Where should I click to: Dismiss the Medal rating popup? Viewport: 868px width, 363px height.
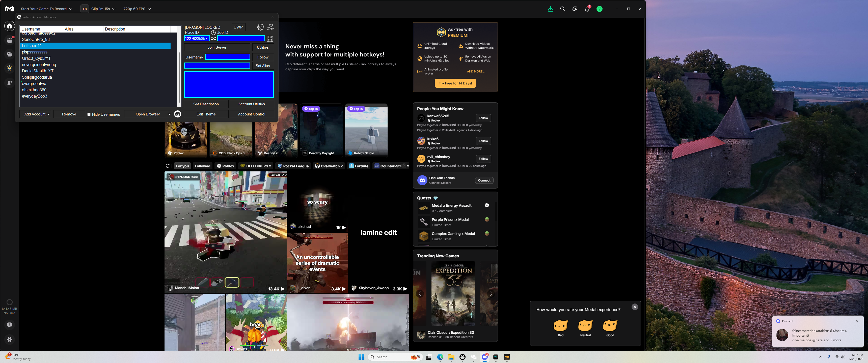click(635, 307)
